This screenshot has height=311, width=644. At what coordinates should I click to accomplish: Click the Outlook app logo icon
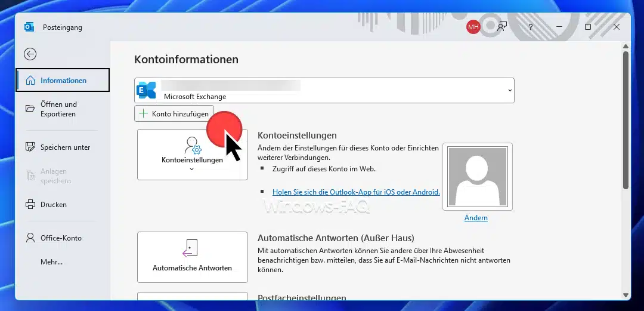(x=29, y=27)
